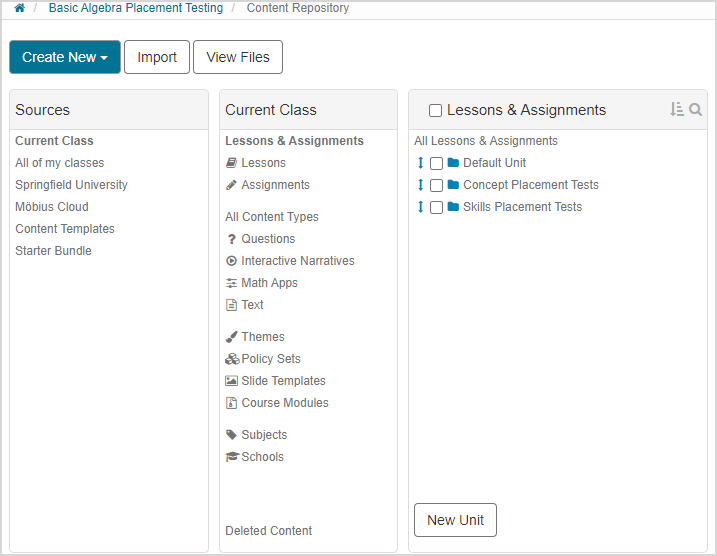Viewport: 717px width, 556px height.
Task: Click reorder arrow beside Concept Placement Tests
Action: tap(421, 185)
